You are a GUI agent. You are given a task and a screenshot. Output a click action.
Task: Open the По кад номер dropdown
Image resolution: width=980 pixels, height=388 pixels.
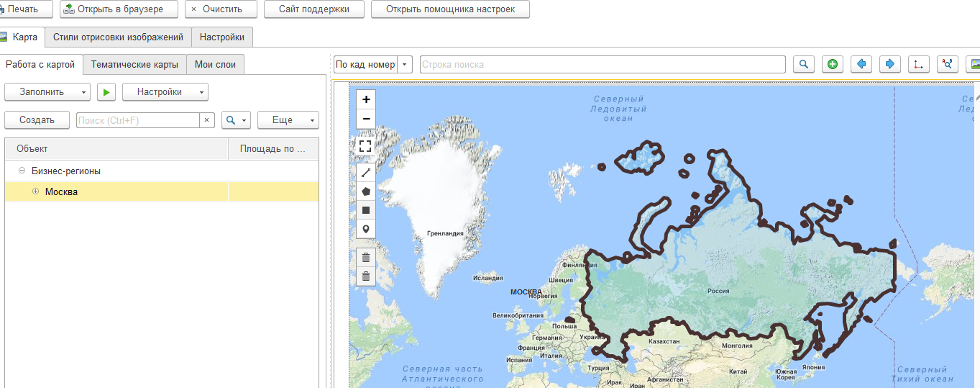[x=406, y=65]
